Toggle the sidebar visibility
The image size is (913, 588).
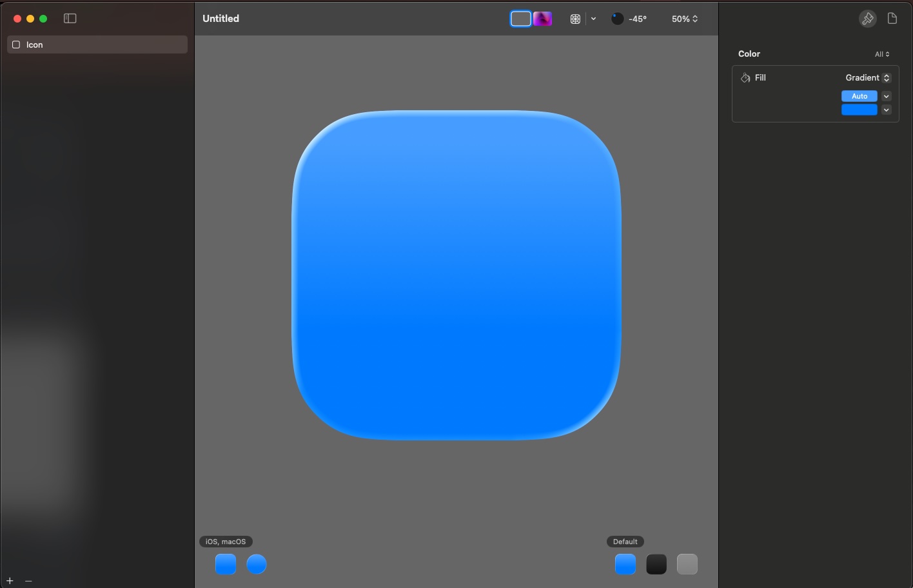pyautogui.click(x=70, y=18)
